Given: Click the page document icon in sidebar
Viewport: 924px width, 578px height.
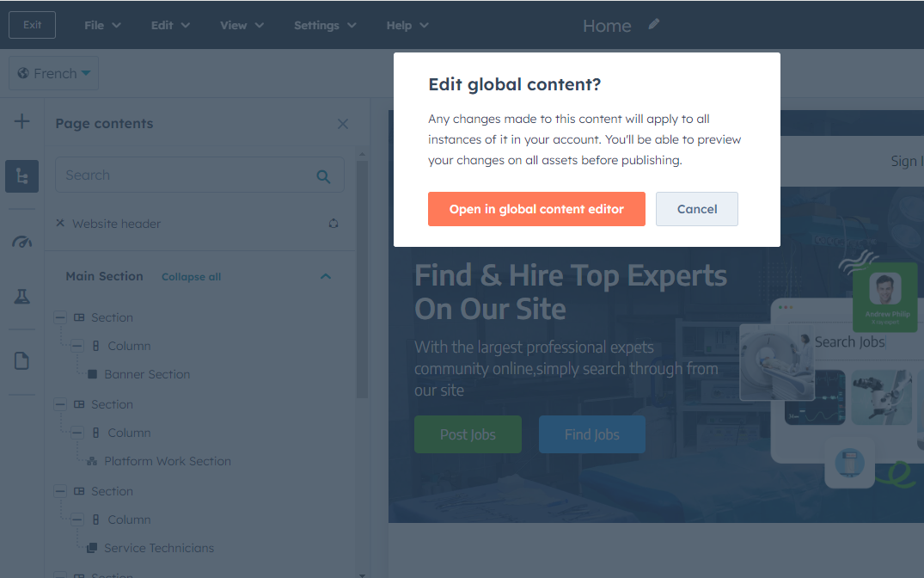Looking at the screenshot, I should (x=21, y=360).
